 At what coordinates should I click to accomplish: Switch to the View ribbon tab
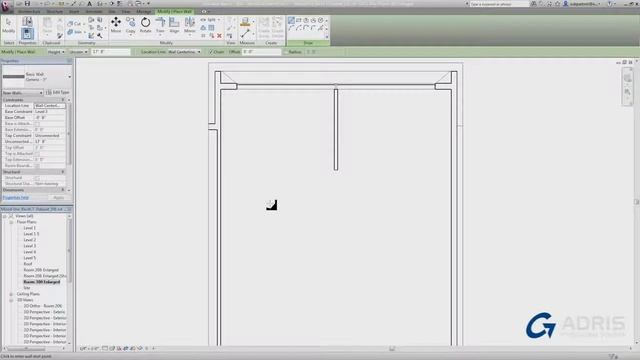pyautogui.click(x=126, y=11)
